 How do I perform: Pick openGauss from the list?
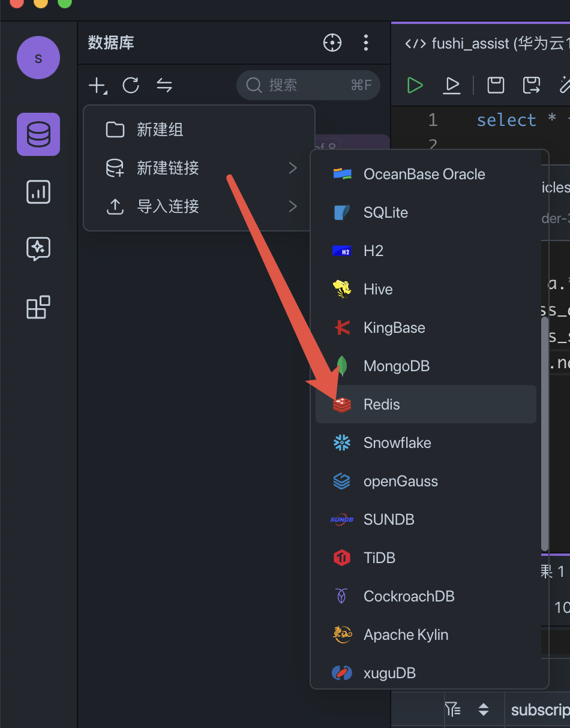click(x=426, y=481)
